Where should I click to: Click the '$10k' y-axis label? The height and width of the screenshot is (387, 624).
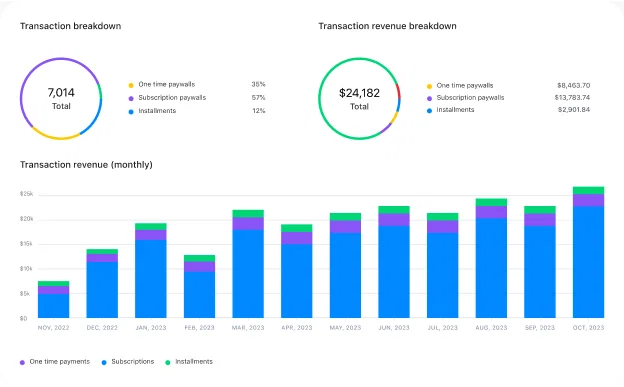(x=26, y=269)
